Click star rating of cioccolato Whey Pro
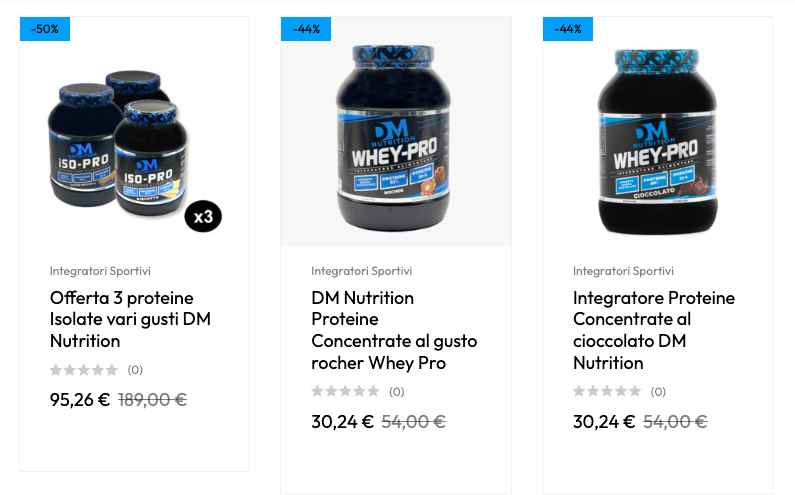 (607, 392)
